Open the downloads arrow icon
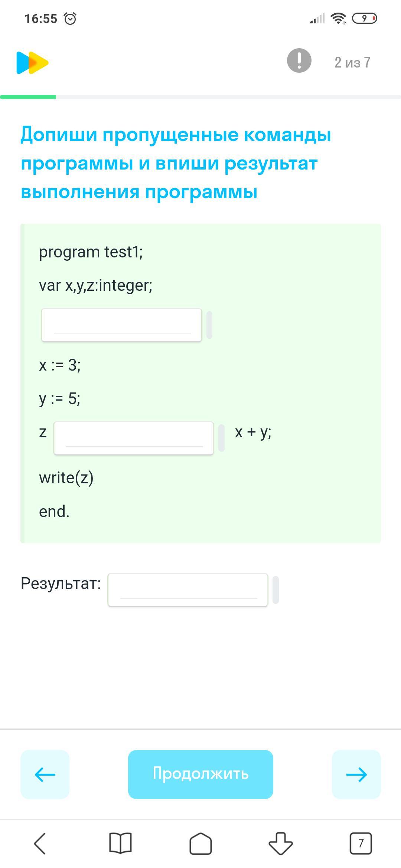401x868 pixels. click(281, 843)
